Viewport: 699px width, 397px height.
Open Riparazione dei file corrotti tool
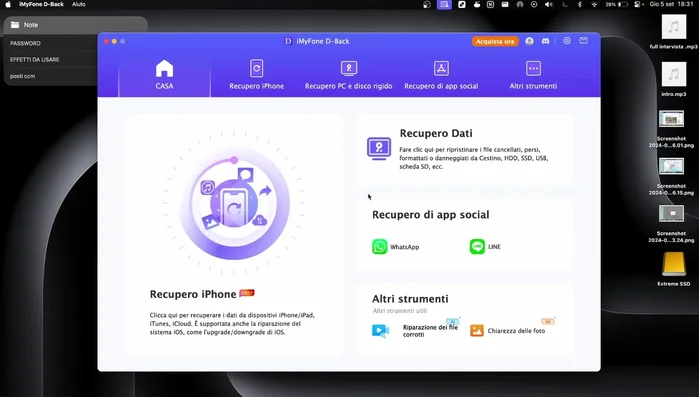click(430, 331)
